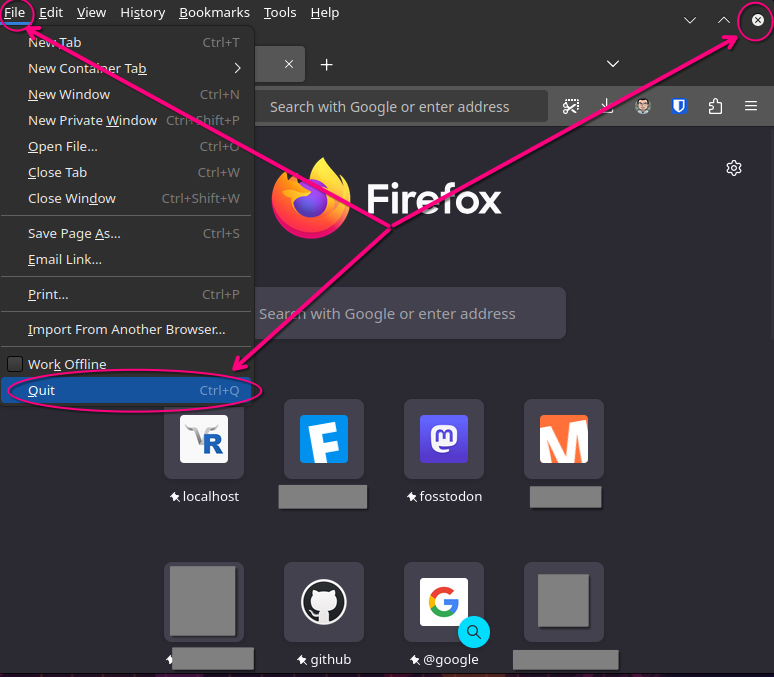Expand the New Container Tab submenu
The height and width of the screenshot is (677, 774).
(127, 68)
